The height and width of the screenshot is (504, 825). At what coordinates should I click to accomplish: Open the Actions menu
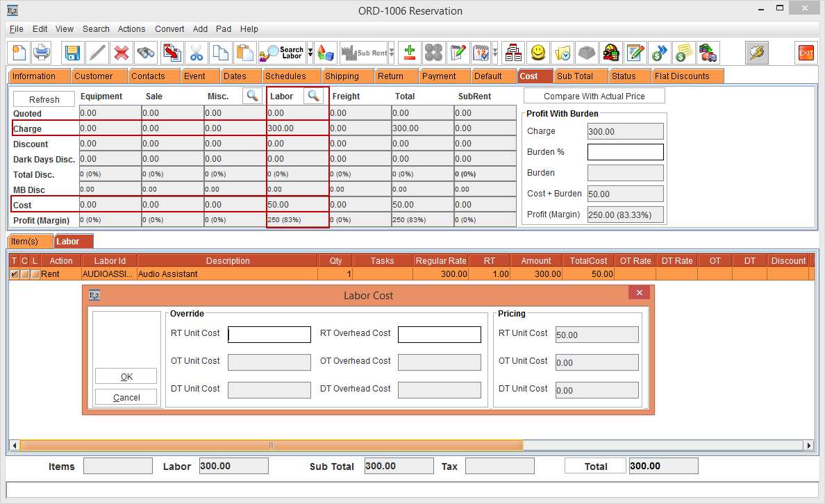(131, 29)
